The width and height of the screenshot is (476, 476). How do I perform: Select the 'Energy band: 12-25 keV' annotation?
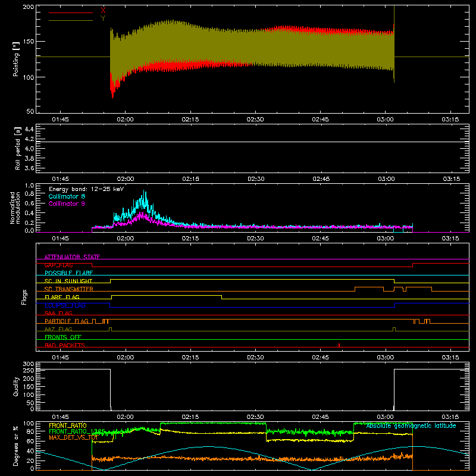[x=86, y=189]
